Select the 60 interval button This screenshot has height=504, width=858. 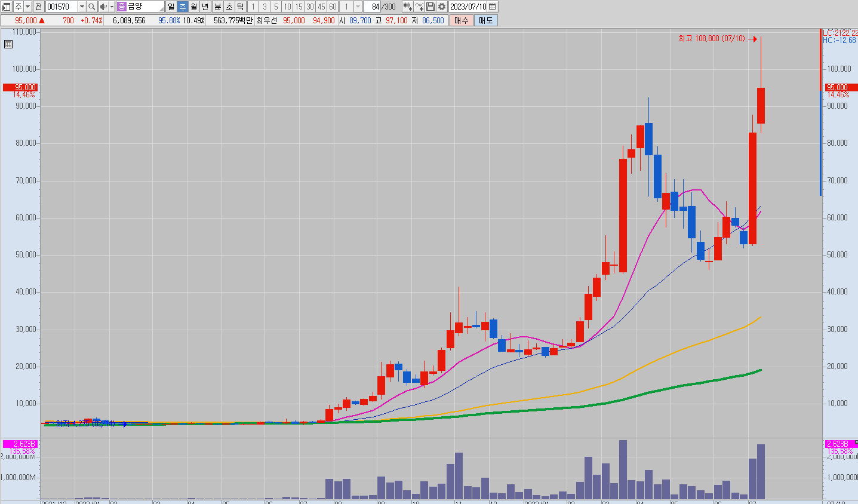(x=333, y=7)
